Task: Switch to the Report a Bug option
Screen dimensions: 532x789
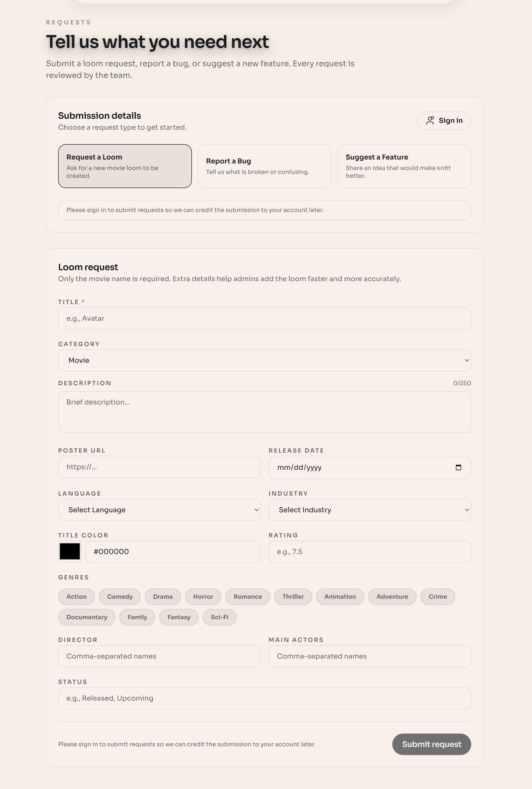Action: [x=264, y=166]
